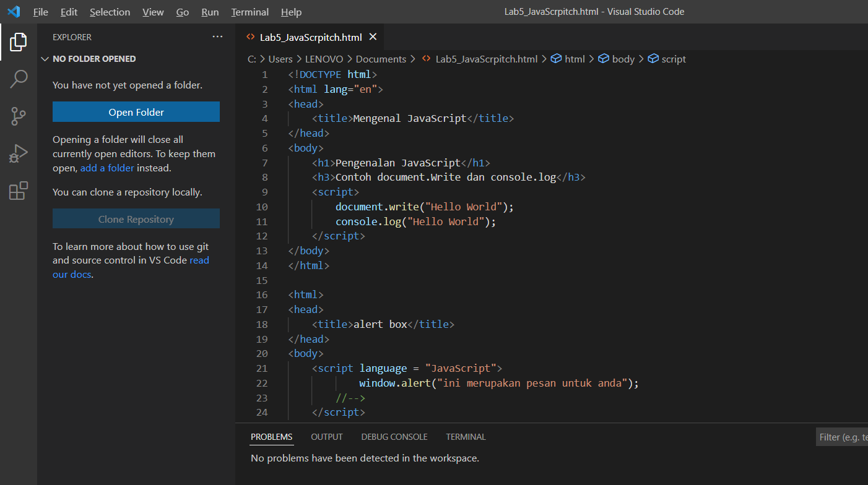This screenshot has height=485, width=868.
Task: Click the script symbol icon in the breadcrumb
Action: [x=654, y=59]
